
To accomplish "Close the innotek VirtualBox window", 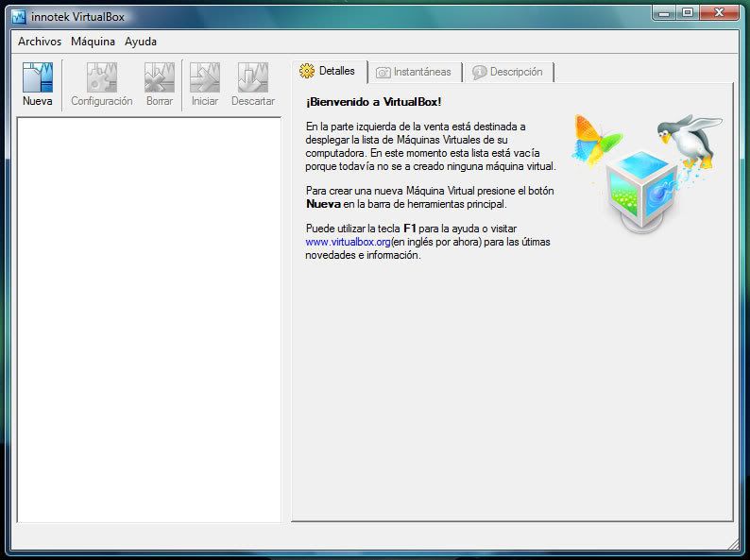I will tap(719, 13).
